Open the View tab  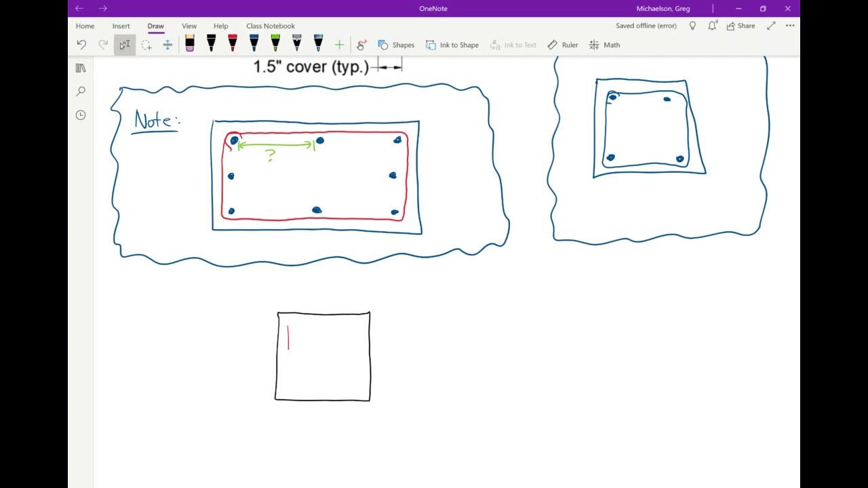pos(189,26)
